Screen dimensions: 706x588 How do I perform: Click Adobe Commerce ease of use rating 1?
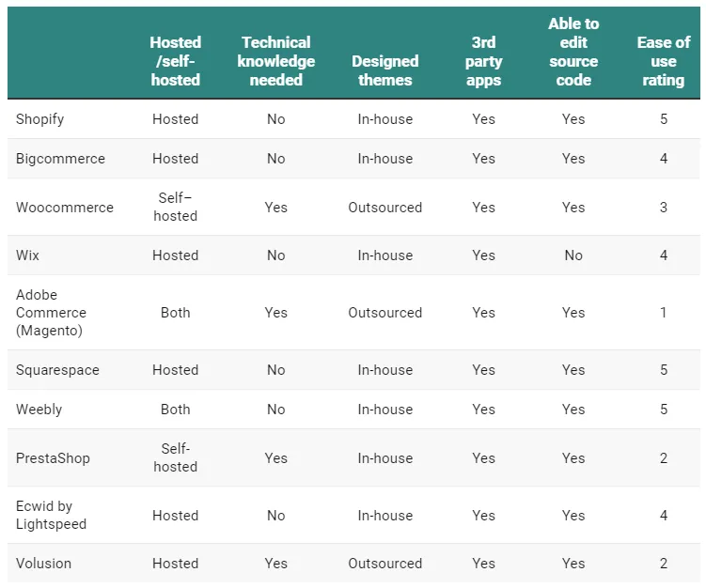click(x=663, y=313)
